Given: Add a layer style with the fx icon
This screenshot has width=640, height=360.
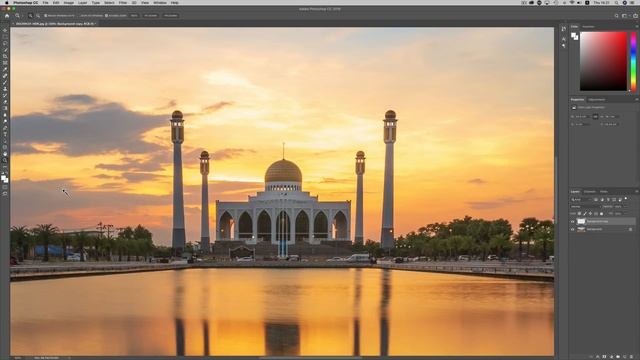Looking at the screenshot, I should (x=598, y=357).
